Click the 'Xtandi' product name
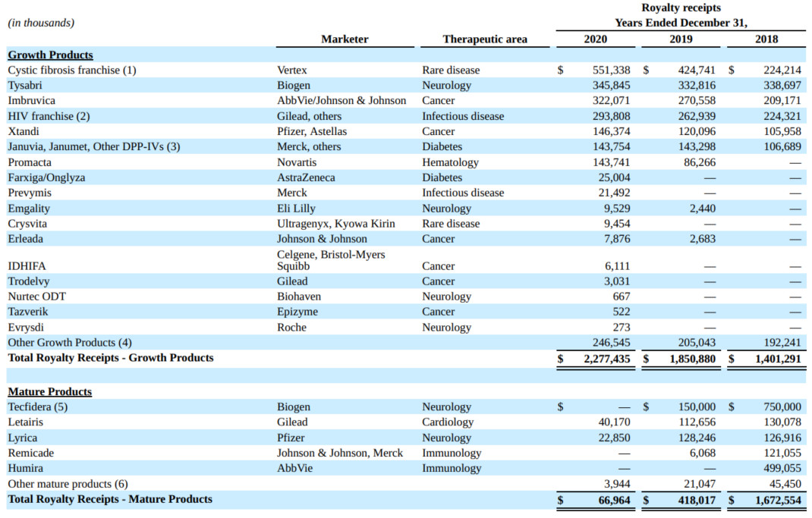This screenshot has height=518, width=812. pyautogui.click(x=24, y=131)
